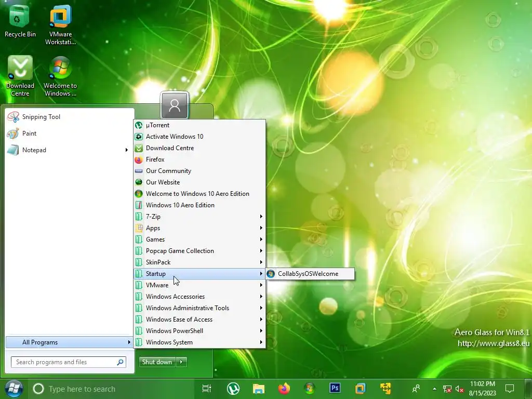532x399 pixels.
Task: Open shut down options arrow
Action: tap(181, 362)
